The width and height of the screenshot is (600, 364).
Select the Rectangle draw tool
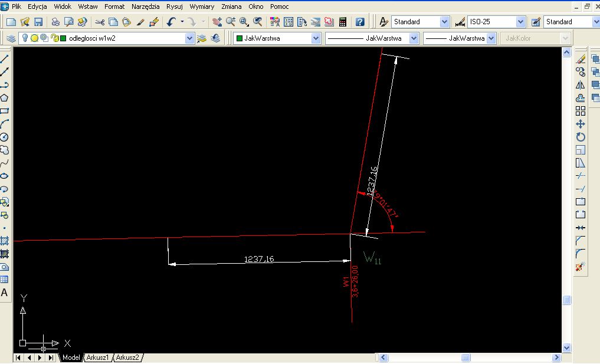click(4, 111)
